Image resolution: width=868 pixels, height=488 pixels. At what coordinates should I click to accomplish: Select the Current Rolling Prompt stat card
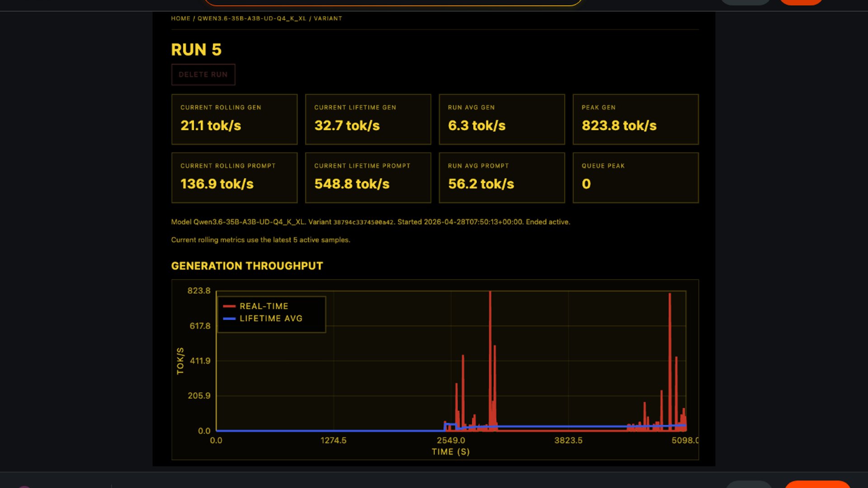click(234, 178)
